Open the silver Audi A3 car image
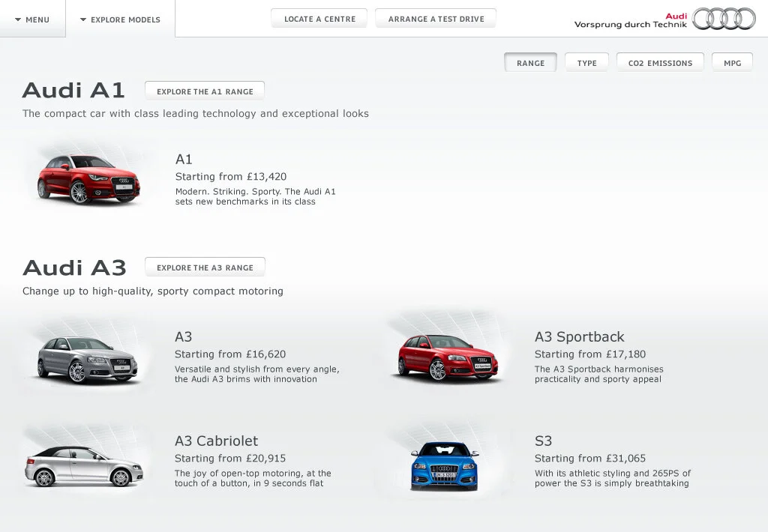The image size is (768, 532). [88, 360]
